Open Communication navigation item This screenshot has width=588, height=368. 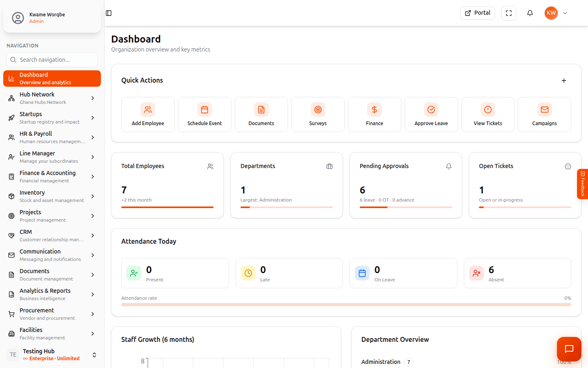(52, 255)
